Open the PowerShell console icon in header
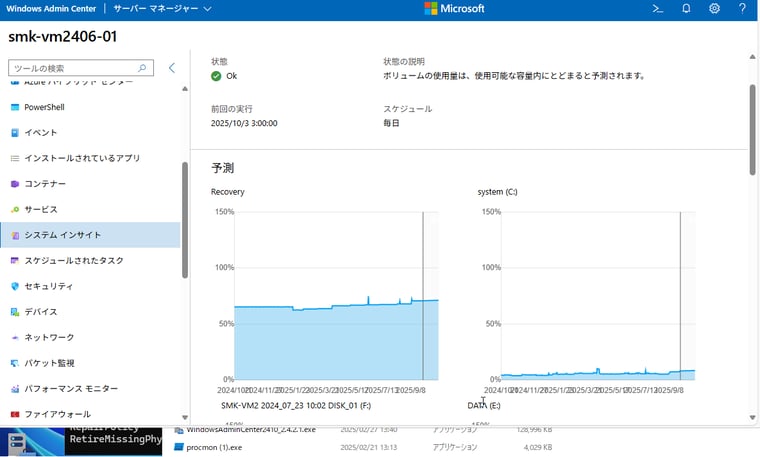The height and width of the screenshot is (457, 760). tap(657, 9)
